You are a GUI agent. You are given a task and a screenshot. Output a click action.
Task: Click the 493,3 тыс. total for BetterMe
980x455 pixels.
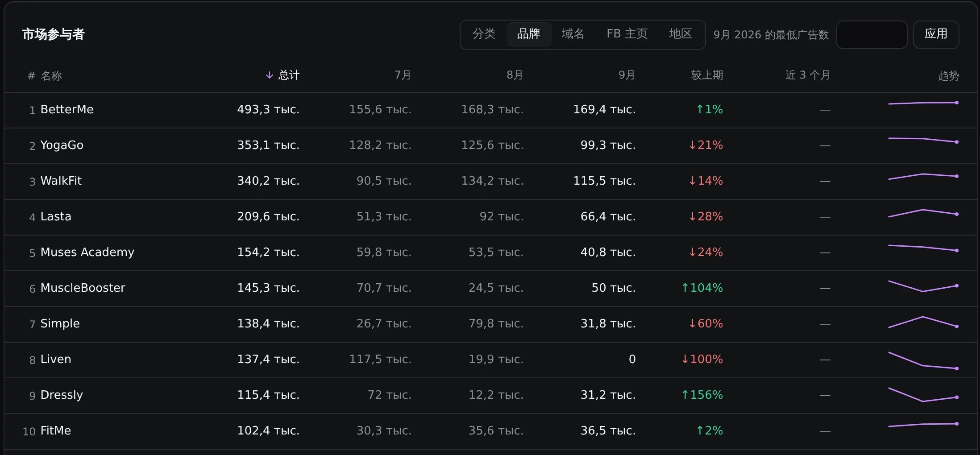(268, 109)
